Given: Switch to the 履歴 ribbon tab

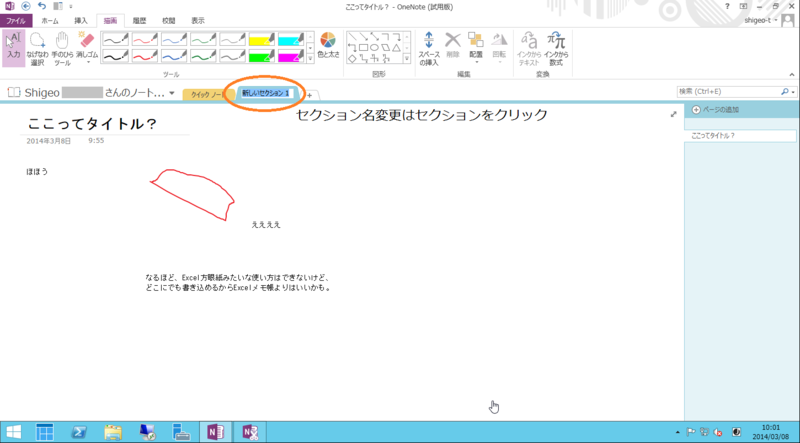Looking at the screenshot, I should 139,21.
